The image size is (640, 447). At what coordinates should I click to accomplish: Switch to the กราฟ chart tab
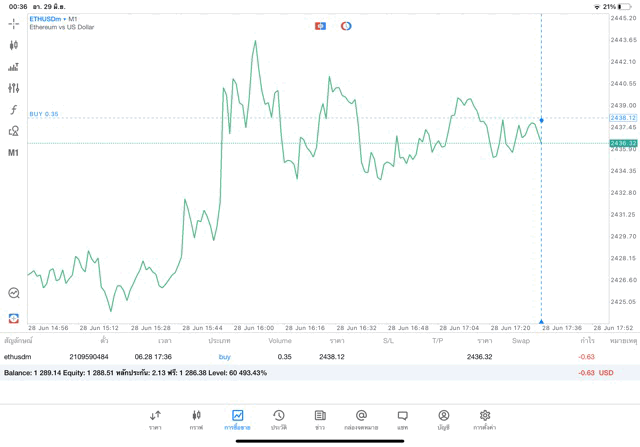pyautogui.click(x=196, y=419)
